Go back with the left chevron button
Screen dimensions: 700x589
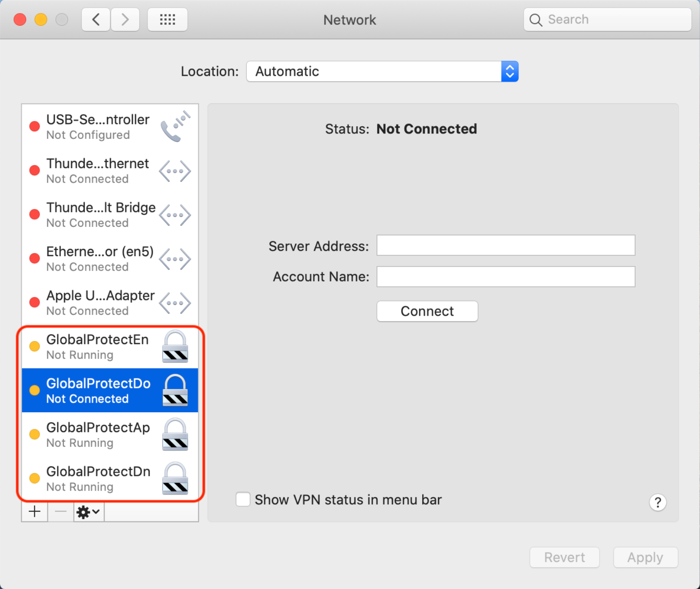click(x=96, y=19)
